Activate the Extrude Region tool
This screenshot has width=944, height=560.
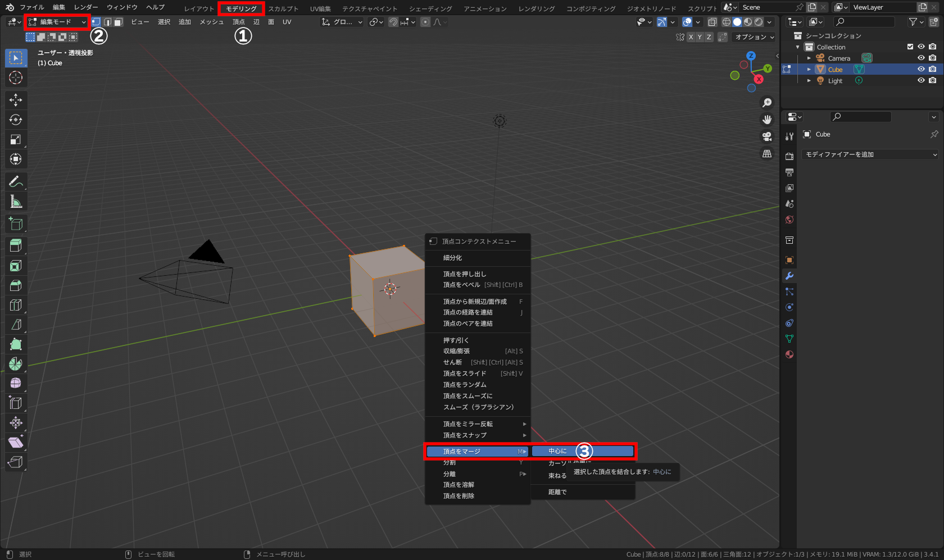[x=16, y=246]
